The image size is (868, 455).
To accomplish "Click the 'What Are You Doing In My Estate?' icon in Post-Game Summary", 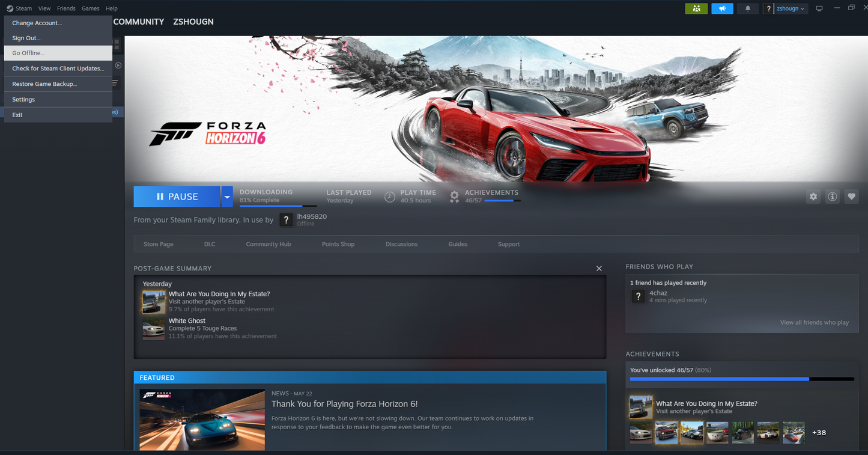I will (153, 302).
